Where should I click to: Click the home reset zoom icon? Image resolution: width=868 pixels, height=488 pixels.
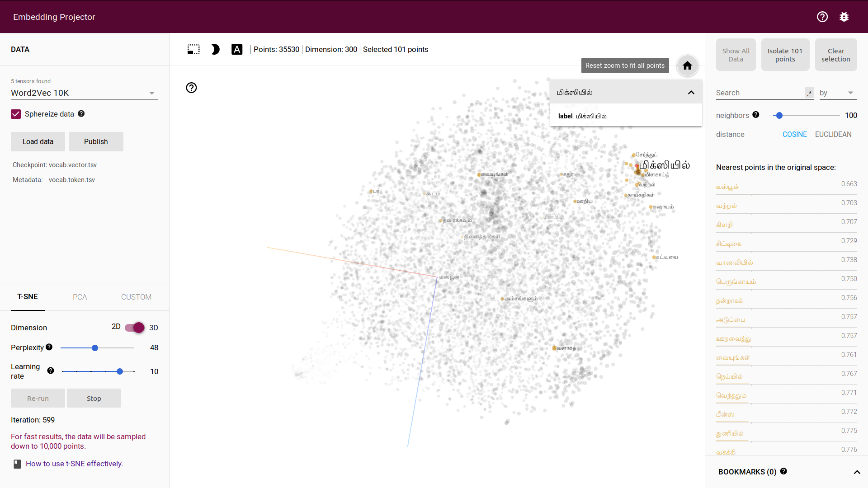(687, 66)
